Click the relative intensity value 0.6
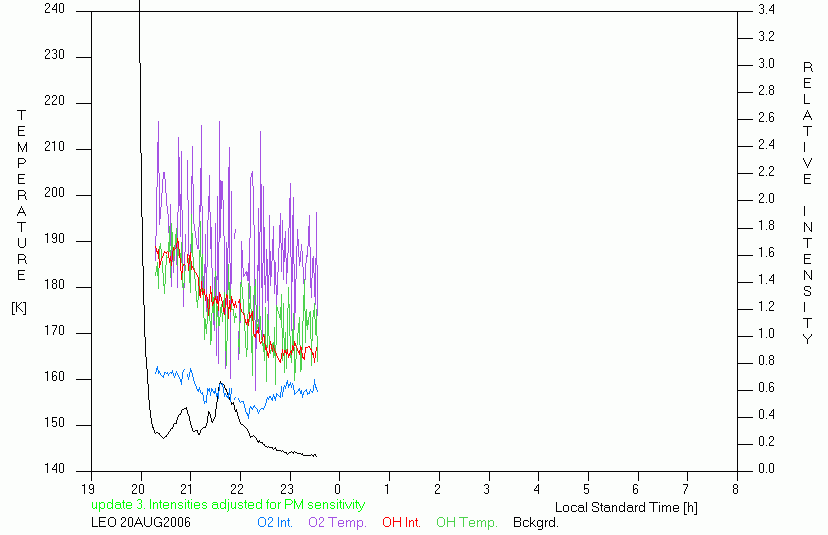Image resolution: width=828 pixels, height=535 pixels. tap(766, 388)
